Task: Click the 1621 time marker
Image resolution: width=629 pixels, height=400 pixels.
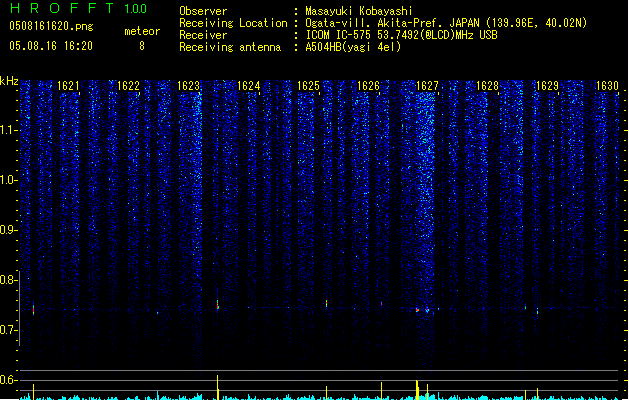Action: pyautogui.click(x=68, y=86)
